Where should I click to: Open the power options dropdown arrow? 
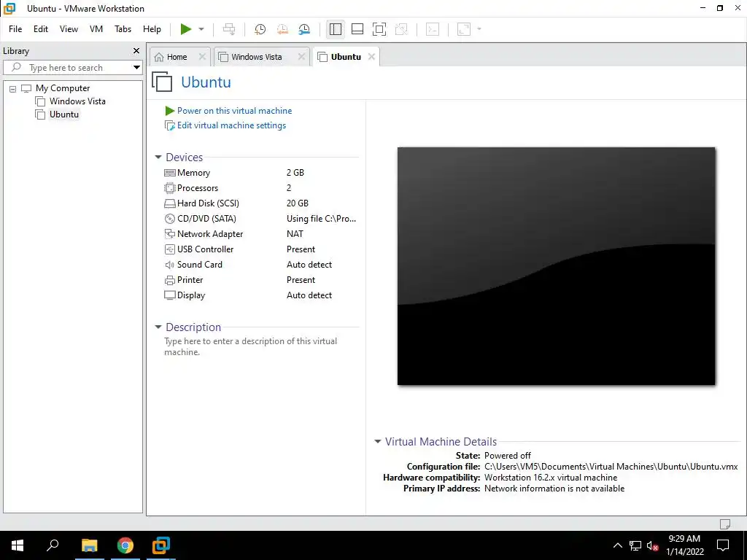coord(201,29)
